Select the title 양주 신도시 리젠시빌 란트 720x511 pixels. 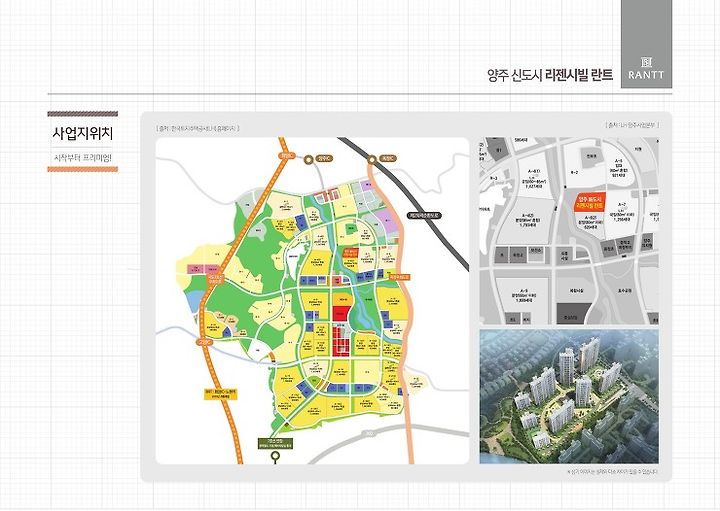tap(550, 74)
